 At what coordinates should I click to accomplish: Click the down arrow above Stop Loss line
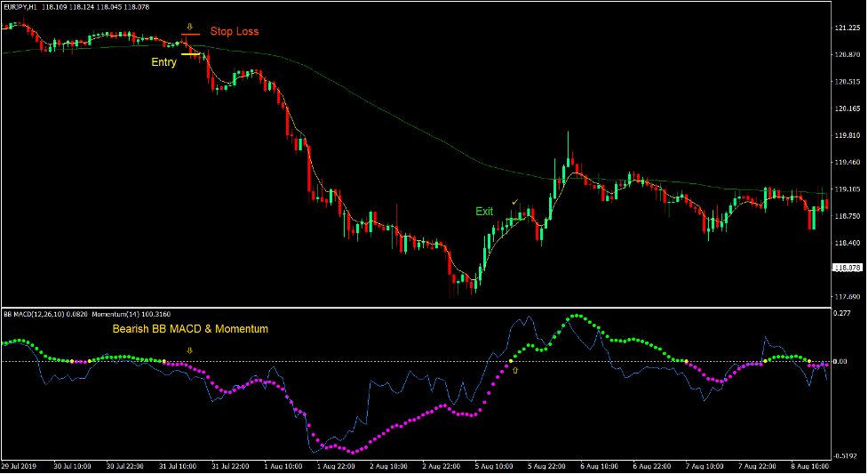[189, 27]
